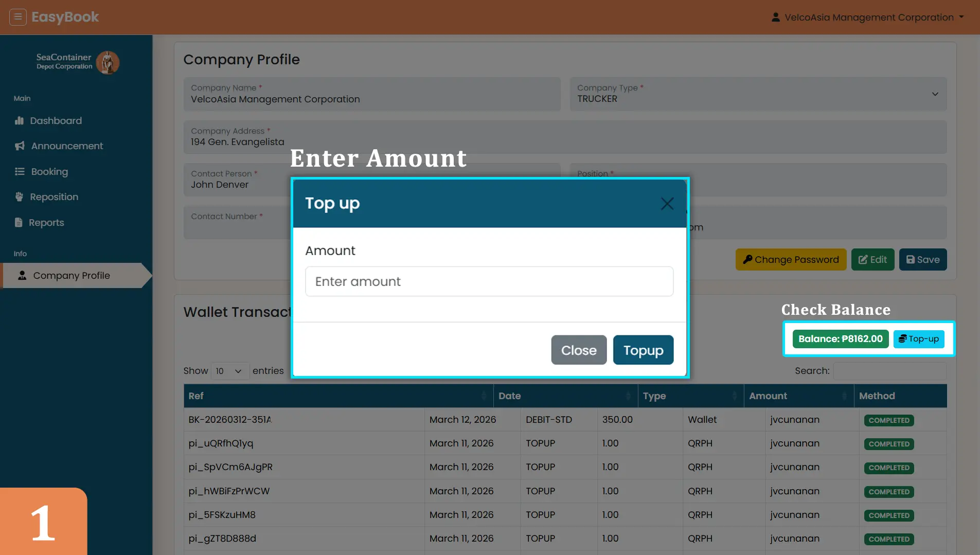Click the cyan Top-up coins button

tap(919, 339)
